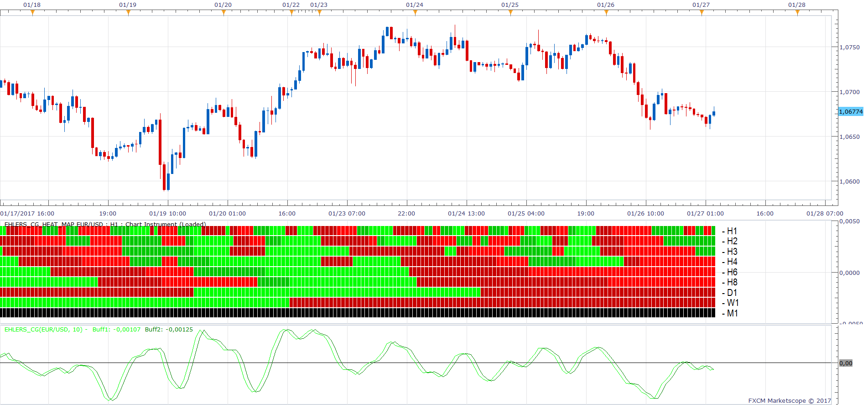Click the 01/19 10:00 time label
This screenshot has width=868, height=405.
[x=167, y=213]
